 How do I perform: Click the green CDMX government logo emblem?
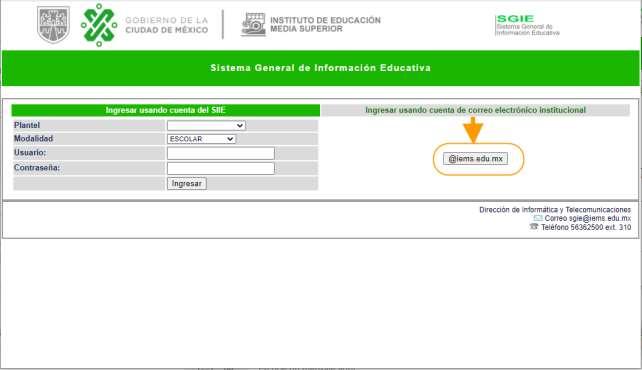99,25
